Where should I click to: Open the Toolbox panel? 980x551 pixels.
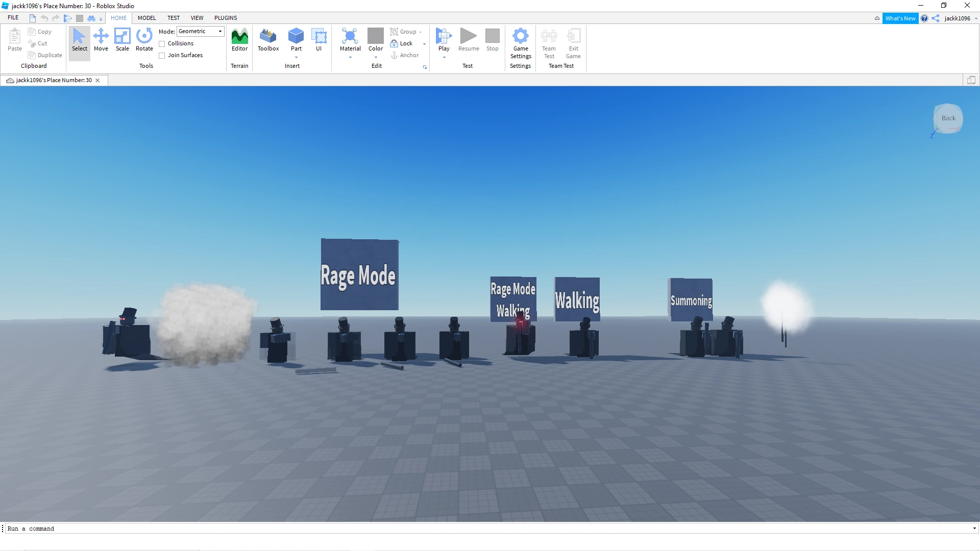(x=268, y=40)
